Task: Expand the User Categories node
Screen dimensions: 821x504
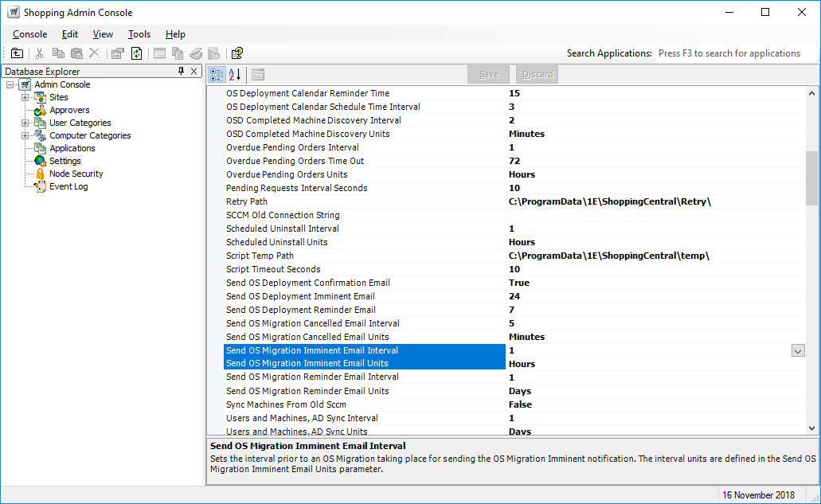Action: pyautogui.click(x=25, y=123)
